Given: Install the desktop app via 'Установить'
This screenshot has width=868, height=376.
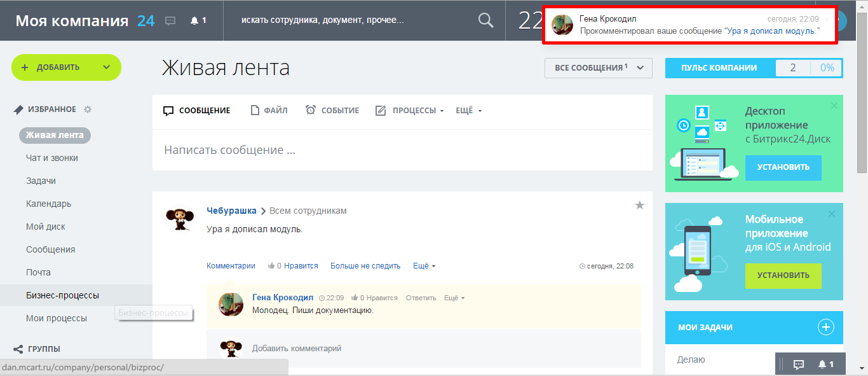Looking at the screenshot, I should pos(783,167).
